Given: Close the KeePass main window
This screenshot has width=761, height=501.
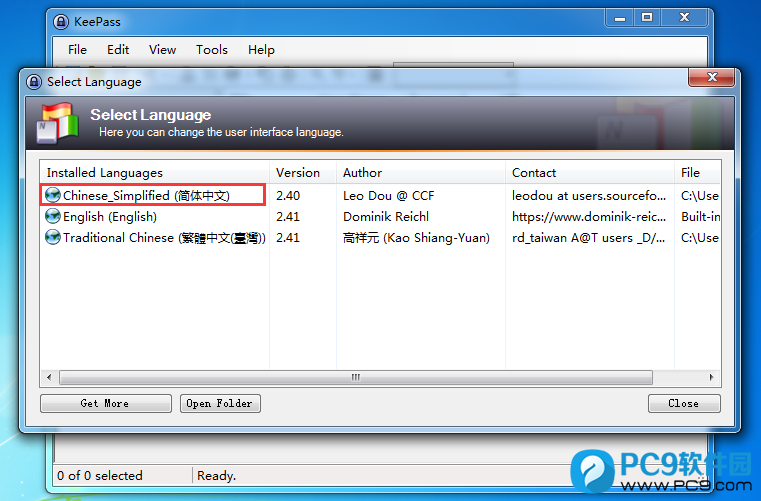Looking at the screenshot, I should coord(684,18).
